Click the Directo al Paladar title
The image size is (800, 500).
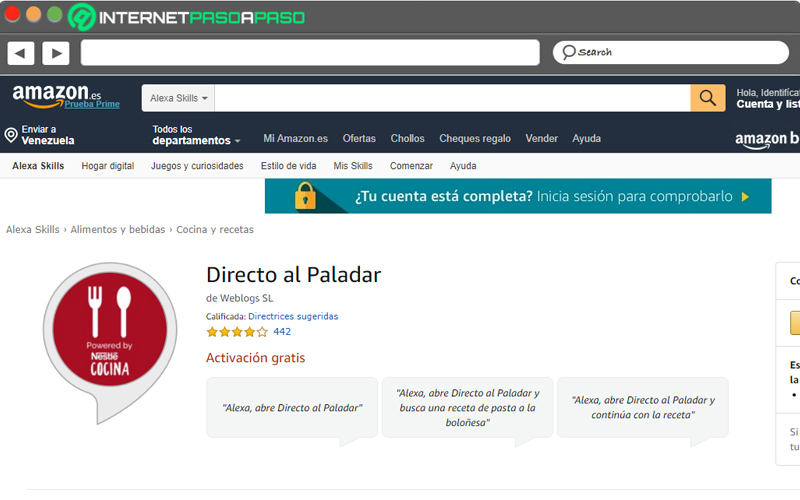293,275
